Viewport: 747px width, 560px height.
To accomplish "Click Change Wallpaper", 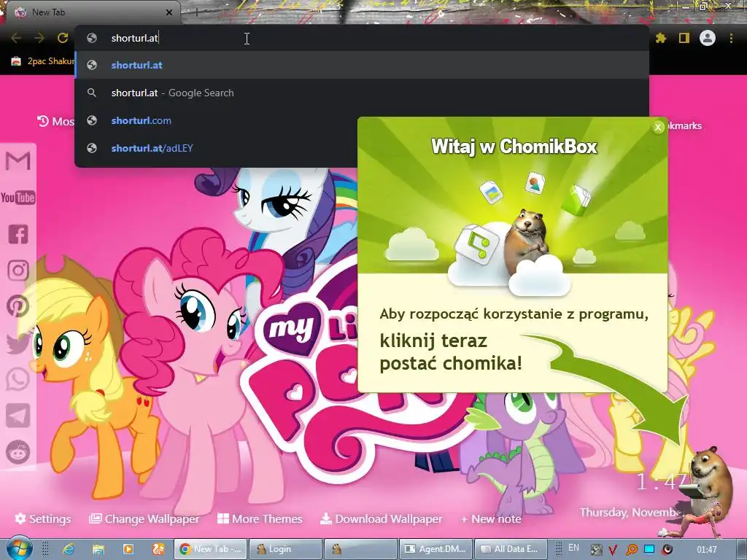I will click(144, 518).
